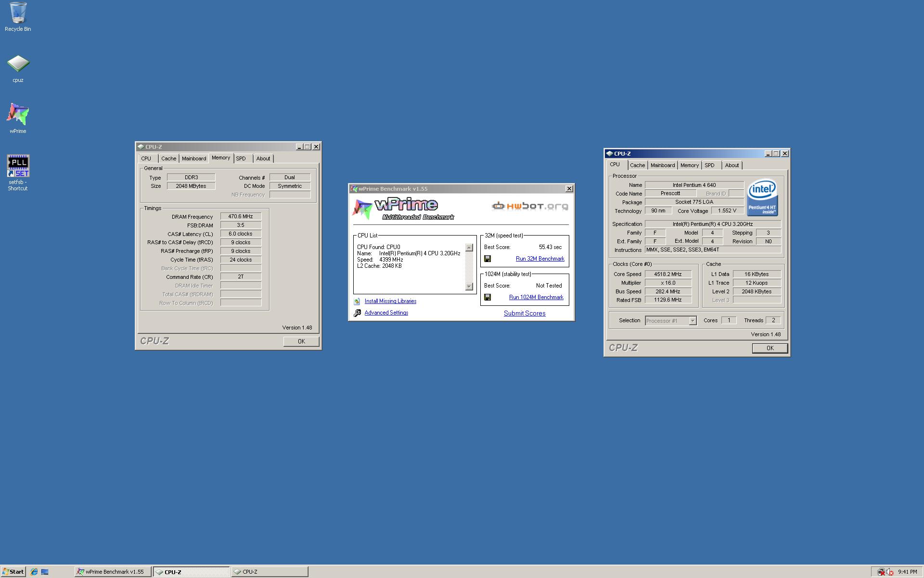Activate the second CPU-Z taskbar button

pos(269,572)
